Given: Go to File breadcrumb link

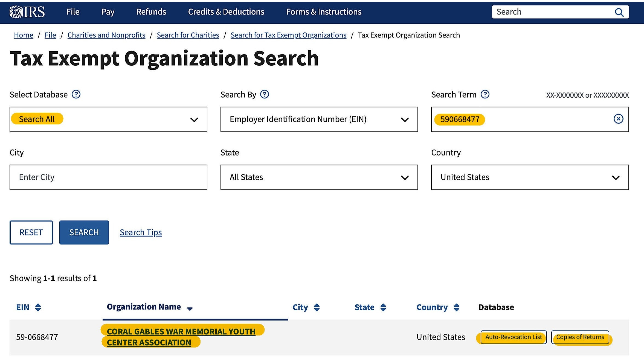Looking at the screenshot, I should pyautogui.click(x=50, y=35).
